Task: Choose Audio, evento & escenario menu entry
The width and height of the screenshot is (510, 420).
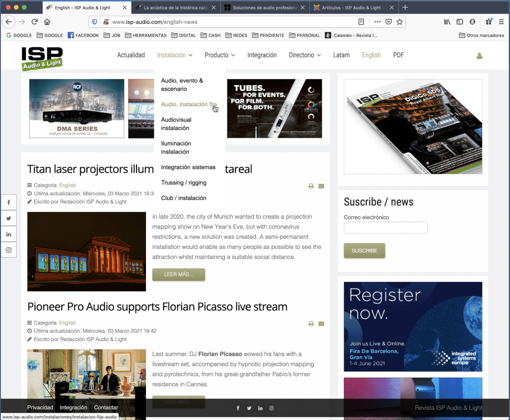Action: point(182,85)
